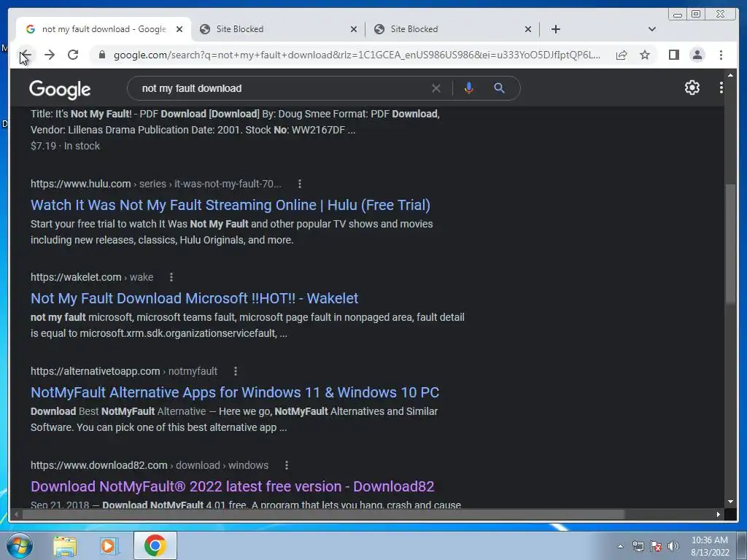Open NotMyFault Alternative Apps link

pos(235,392)
